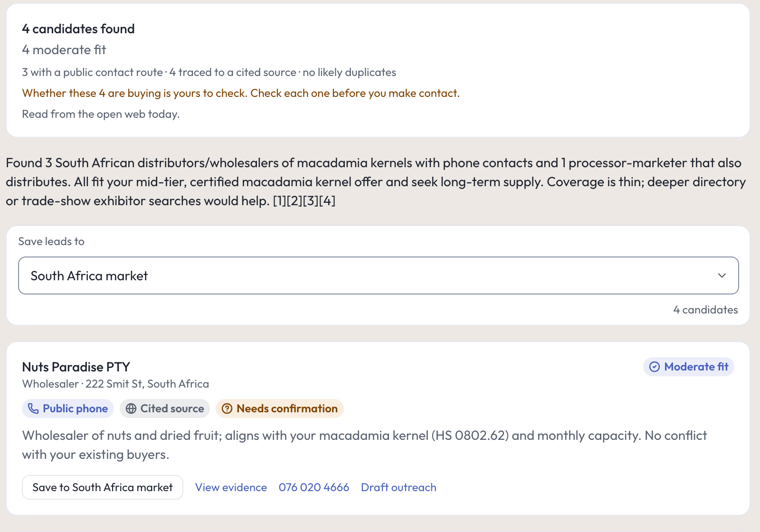Viewport: 760px width, 532px height.
Task: Call the number 076 020 4666
Action: coord(314,487)
